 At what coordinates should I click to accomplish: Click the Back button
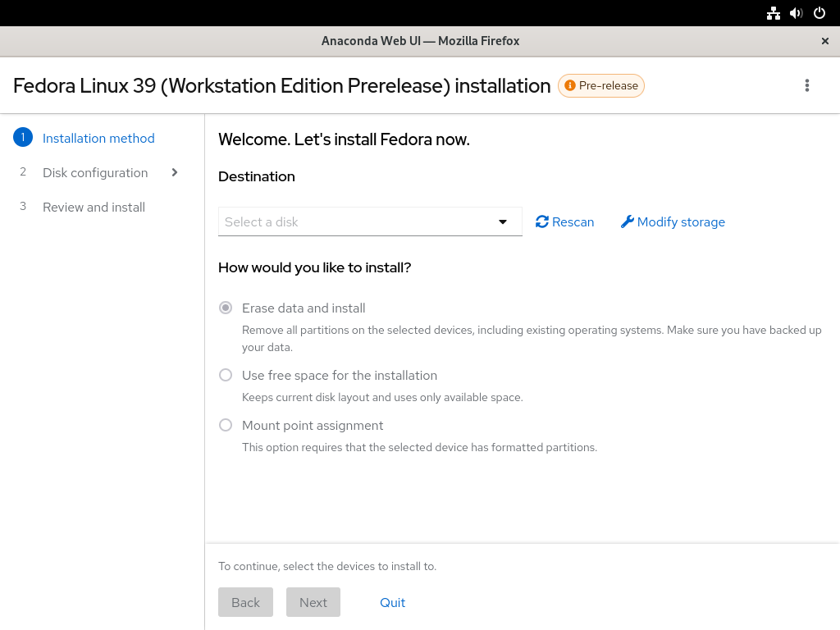[x=246, y=602]
